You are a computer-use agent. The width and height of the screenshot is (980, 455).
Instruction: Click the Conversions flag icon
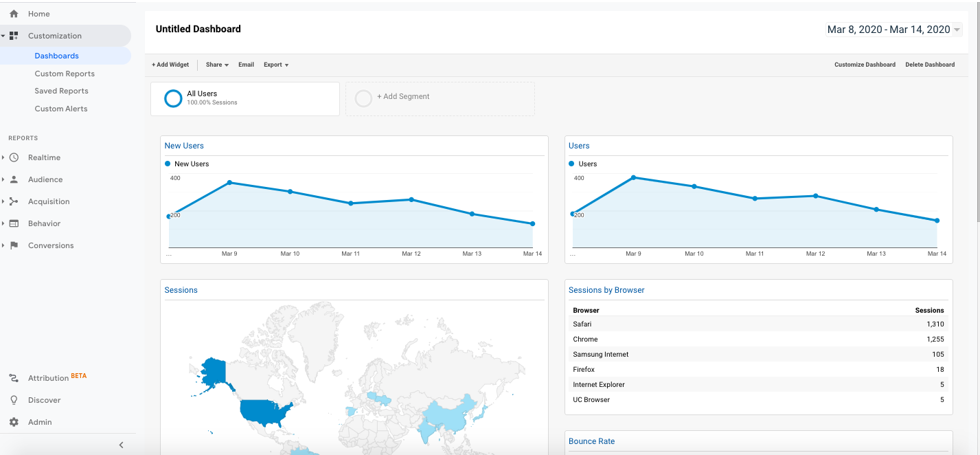(x=14, y=245)
